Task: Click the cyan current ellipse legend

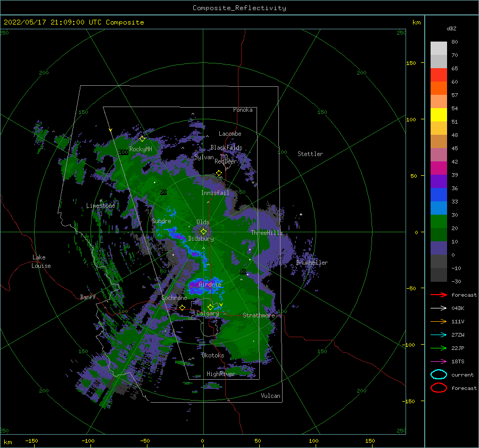Action: 439,374
